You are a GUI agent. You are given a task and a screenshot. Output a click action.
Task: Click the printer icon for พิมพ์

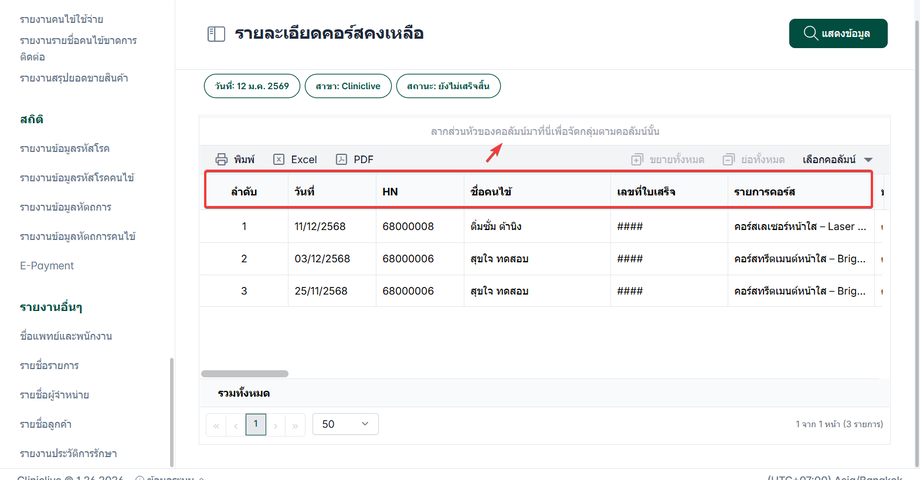point(221,159)
